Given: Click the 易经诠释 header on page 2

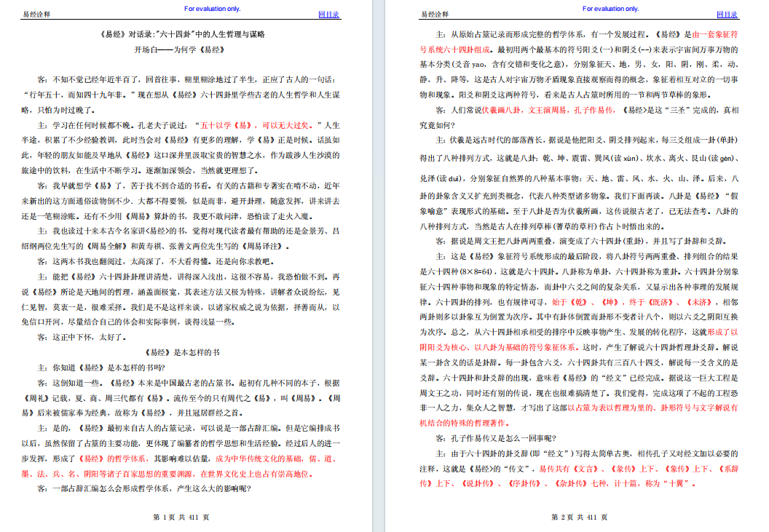Looking at the screenshot, I should point(435,15).
